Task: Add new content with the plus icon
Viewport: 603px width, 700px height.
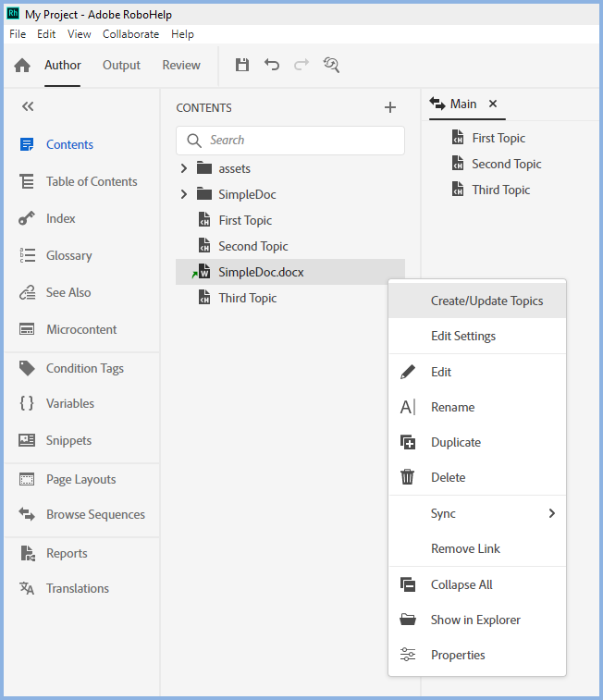Action: pyautogui.click(x=390, y=107)
